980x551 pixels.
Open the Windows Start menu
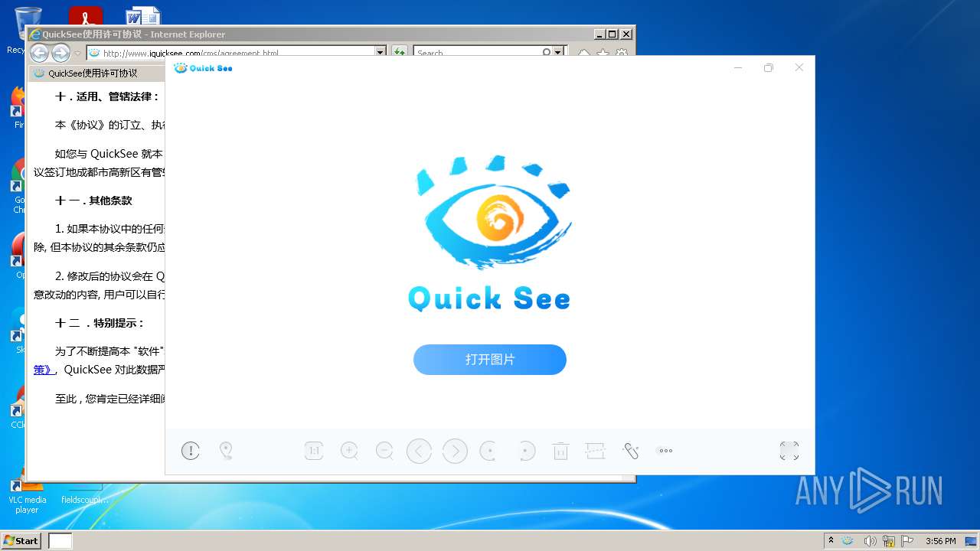click(x=21, y=540)
